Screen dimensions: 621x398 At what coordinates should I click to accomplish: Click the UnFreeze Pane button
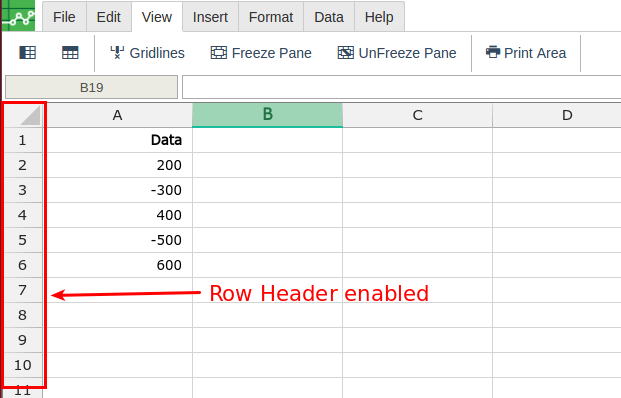click(397, 53)
